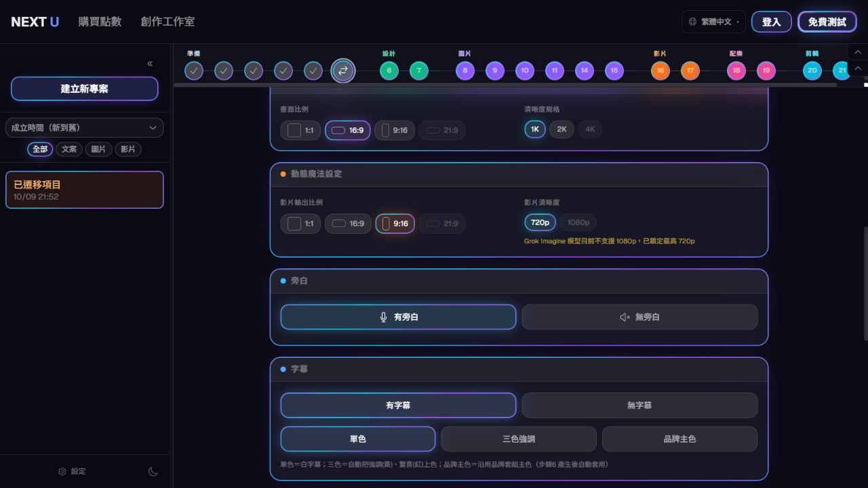The image size is (868, 488).
Task: Select 品牌主色 subtitle style
Action: pyautogui.click(x=679, y=439)
